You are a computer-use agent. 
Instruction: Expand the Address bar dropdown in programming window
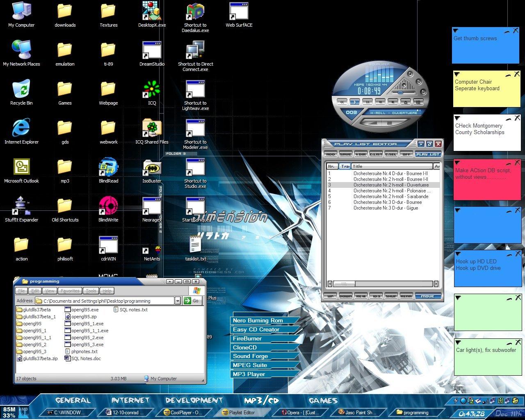[178, 301]
